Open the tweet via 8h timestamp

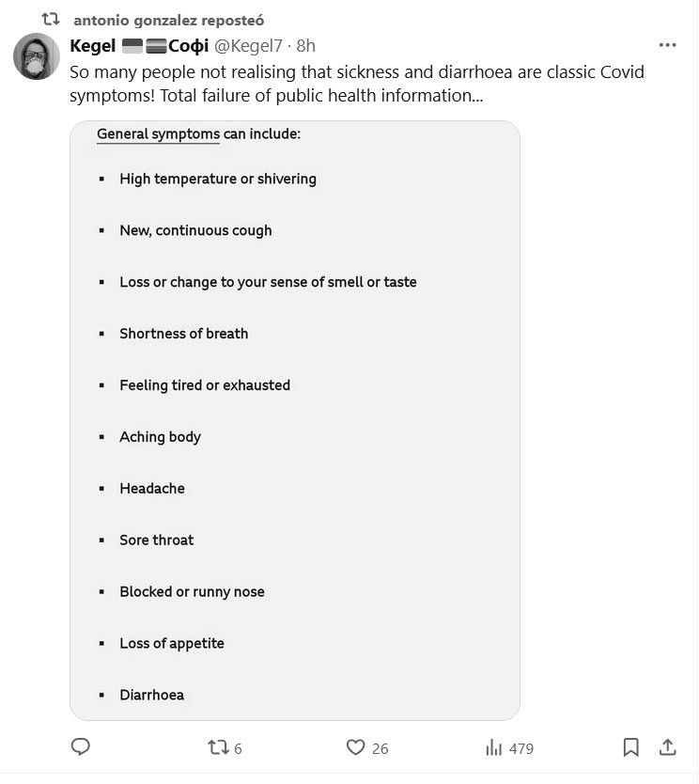pos(306,45)
